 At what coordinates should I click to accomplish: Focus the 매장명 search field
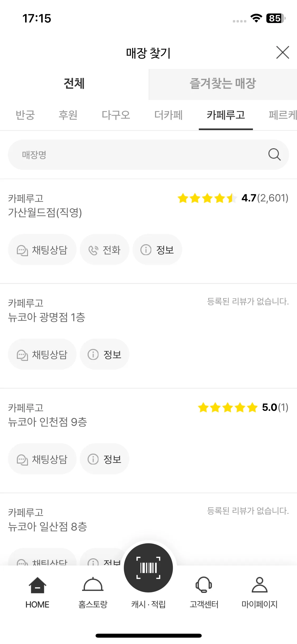tap(148, 155)
